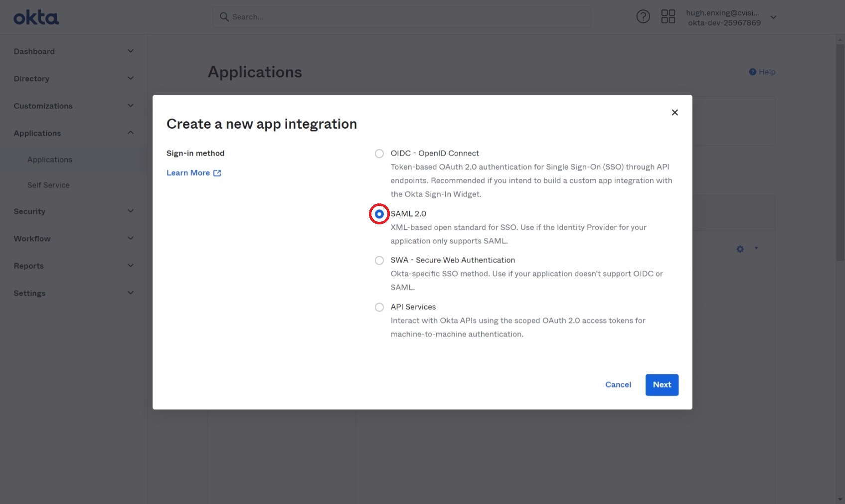Viewport: 845px width, 504px height.
Task: Open the user account dropdown arrow
Action: click(773, 17)
